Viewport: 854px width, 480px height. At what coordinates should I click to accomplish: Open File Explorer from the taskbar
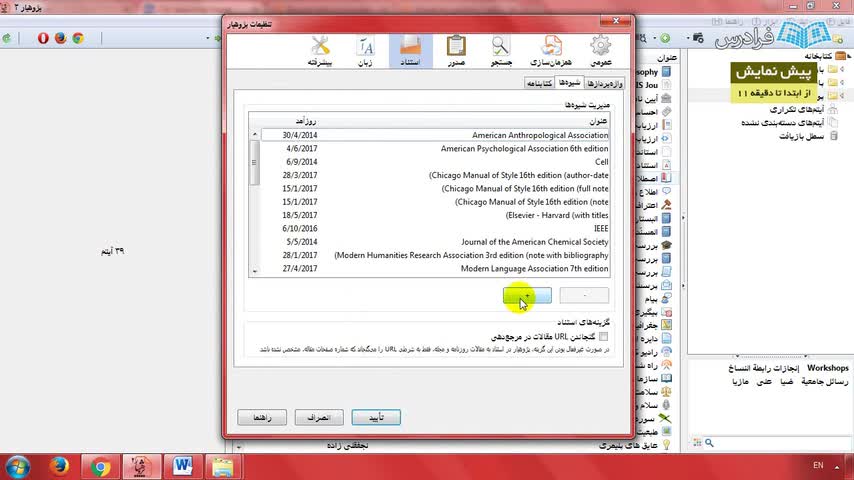click(x=223, y=467)
